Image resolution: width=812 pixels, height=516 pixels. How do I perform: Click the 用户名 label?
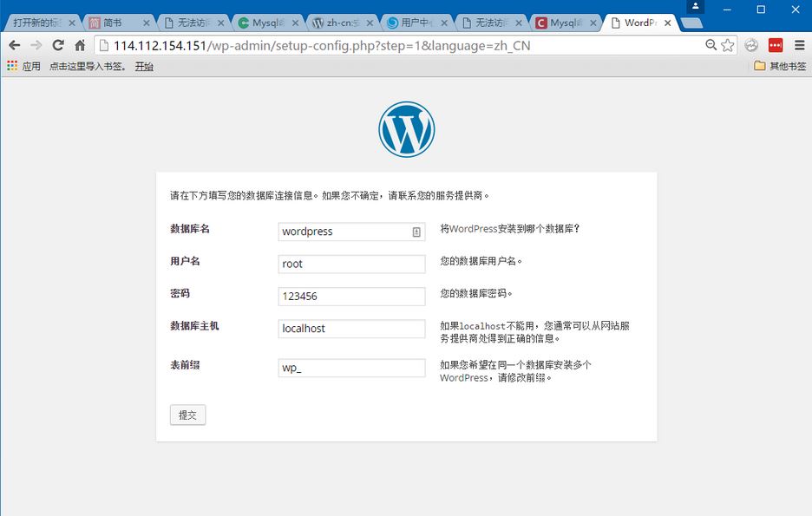pos(185,261)
